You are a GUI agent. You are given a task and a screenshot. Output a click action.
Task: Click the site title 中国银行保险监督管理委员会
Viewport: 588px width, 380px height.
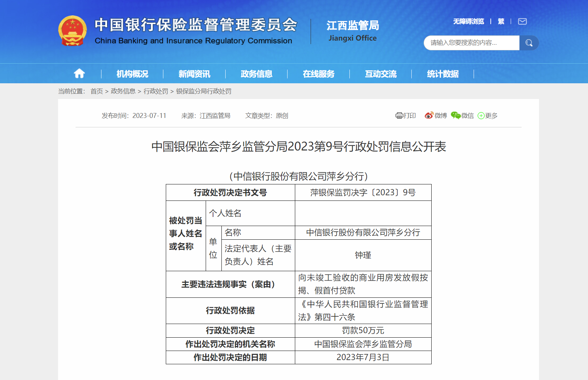pyautogui.click(x=196, y=25)
